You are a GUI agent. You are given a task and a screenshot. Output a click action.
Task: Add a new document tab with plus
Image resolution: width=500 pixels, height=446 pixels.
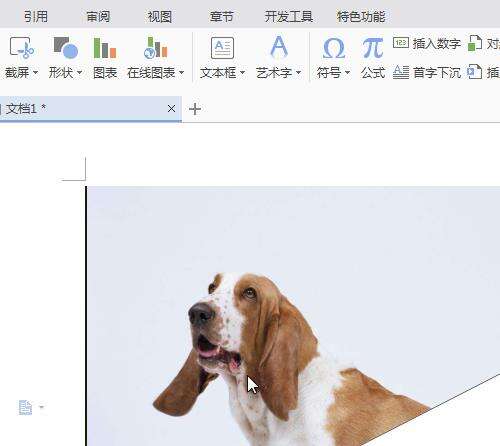coord(195,109)
